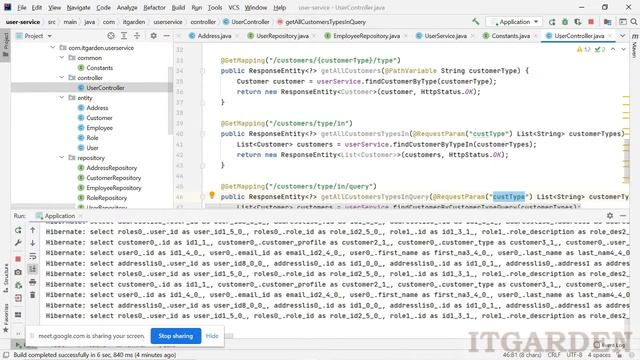Image resolution: width=640 pixels, height=360 pixels.
Task: Select CustomerRepository in the project tree
Action: coord(113,178)
